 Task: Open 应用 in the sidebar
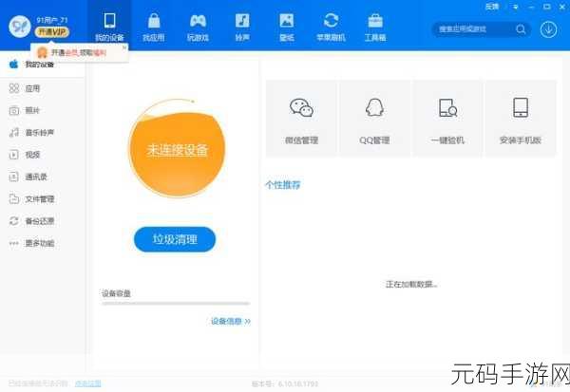pos(43,88)
